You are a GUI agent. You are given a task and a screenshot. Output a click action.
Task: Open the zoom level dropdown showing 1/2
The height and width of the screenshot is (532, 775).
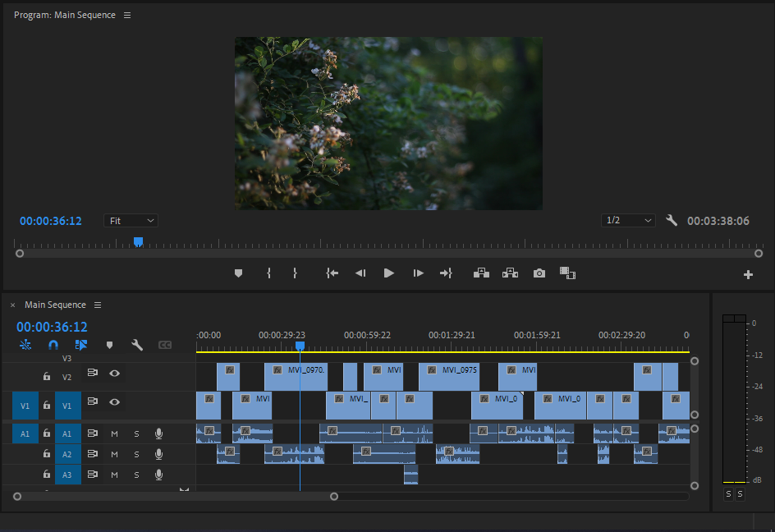pos(628,220)
